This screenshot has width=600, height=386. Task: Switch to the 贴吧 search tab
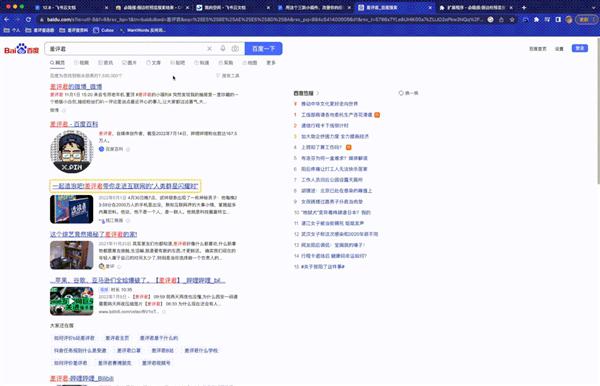pos(178,62)
